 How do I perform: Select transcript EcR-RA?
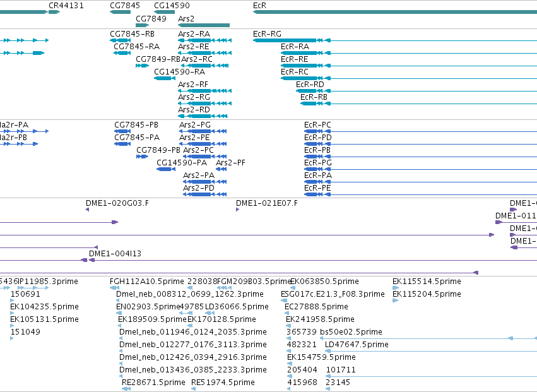pyautogui.click(x=295, y=47)
